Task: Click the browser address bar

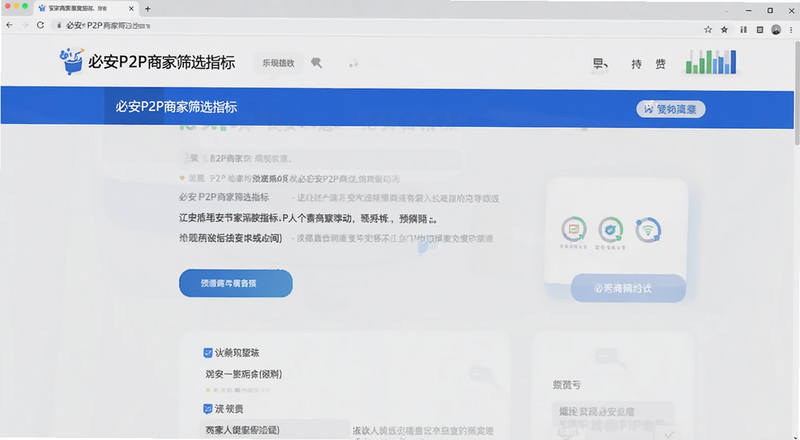Action: 375,26
